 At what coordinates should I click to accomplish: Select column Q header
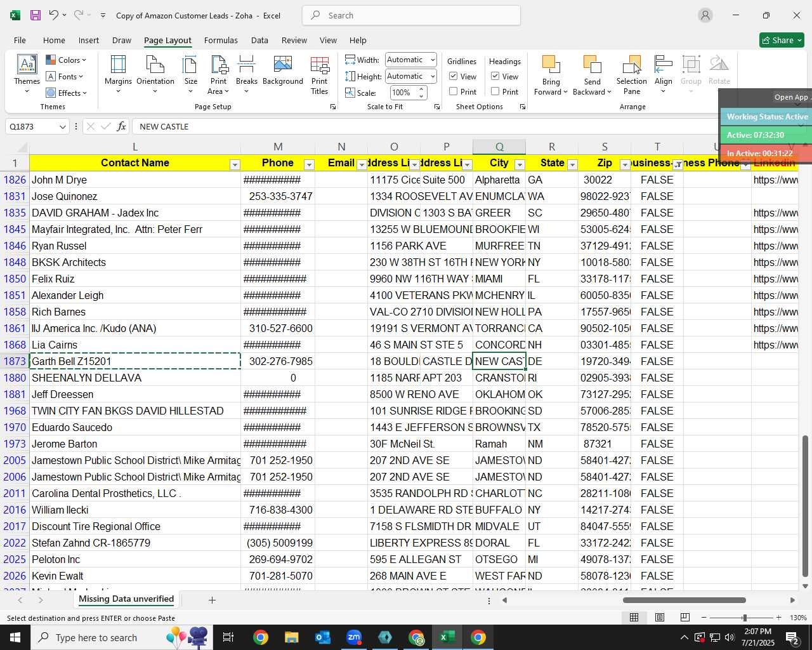499,147
